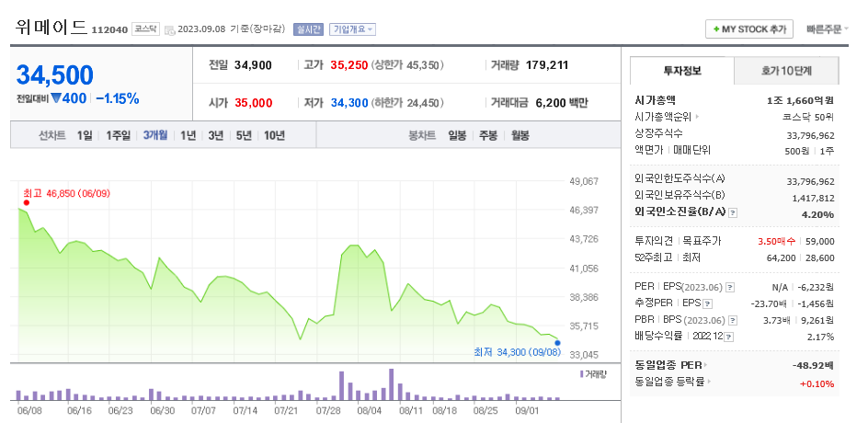868x423 pixels.
Task: Click help icon next to EPS(2023.06)
Action: 730,287
